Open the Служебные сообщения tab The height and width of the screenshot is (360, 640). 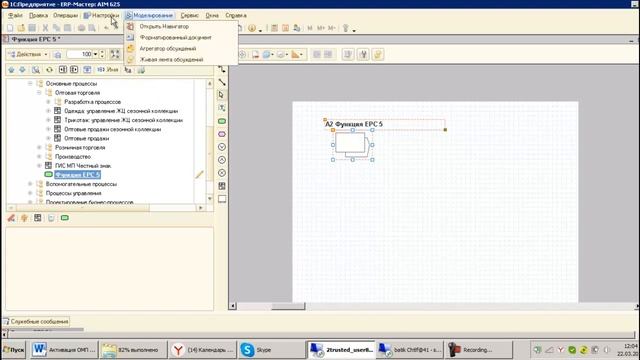pos(36,322)
